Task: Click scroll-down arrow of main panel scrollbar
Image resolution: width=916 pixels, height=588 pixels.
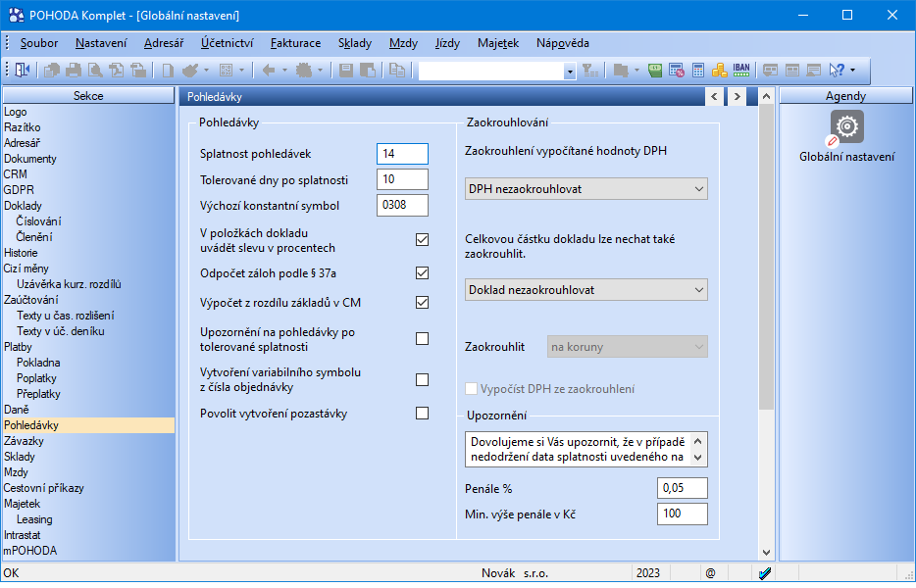Action: pyautogui.click(x=767, y=552)
